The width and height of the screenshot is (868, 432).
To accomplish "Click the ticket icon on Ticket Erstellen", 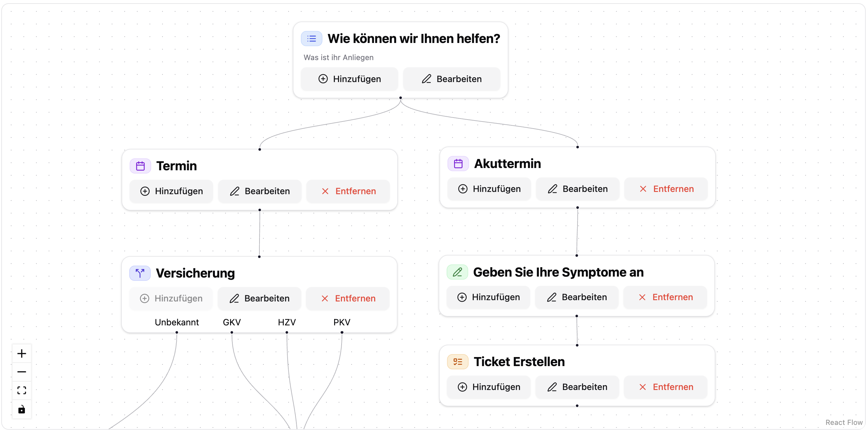I will (457, 361).
